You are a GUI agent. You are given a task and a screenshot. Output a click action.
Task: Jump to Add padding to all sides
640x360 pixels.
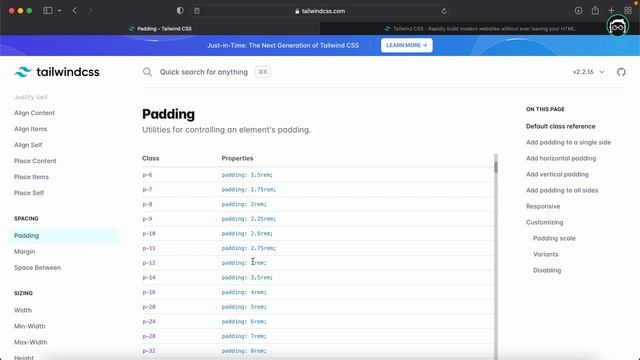562,190
